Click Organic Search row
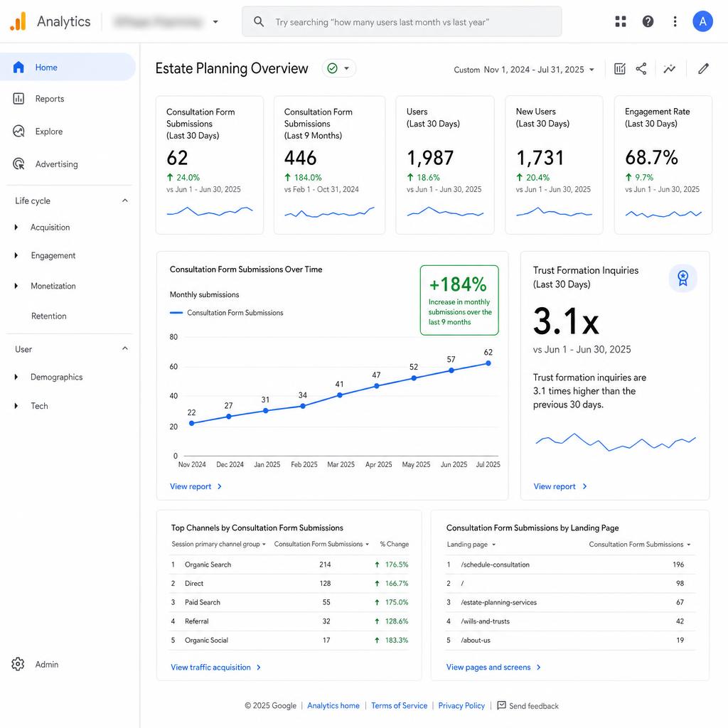The width and height of the screenshot is (728, 728). tap(290, 564)
